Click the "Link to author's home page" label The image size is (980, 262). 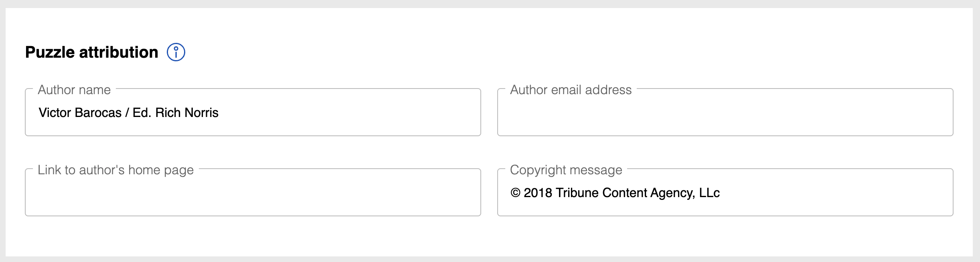click(x=115, y=170)
